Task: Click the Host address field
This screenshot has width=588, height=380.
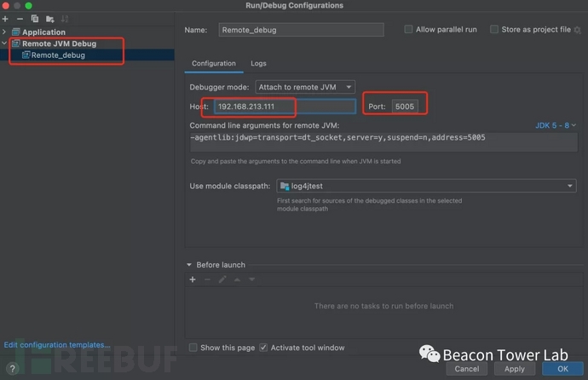Action: click(285, 107)
